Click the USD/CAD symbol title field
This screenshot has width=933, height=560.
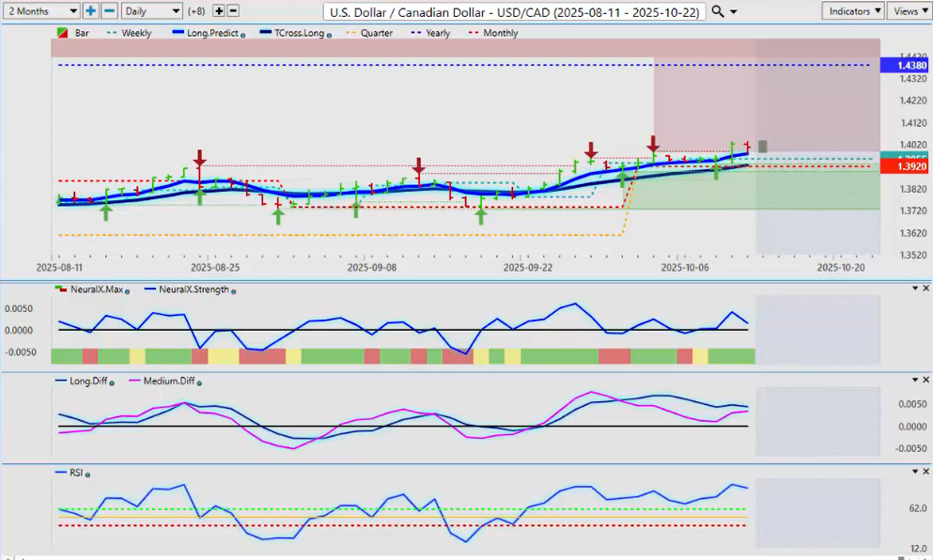tap(513, 10)
